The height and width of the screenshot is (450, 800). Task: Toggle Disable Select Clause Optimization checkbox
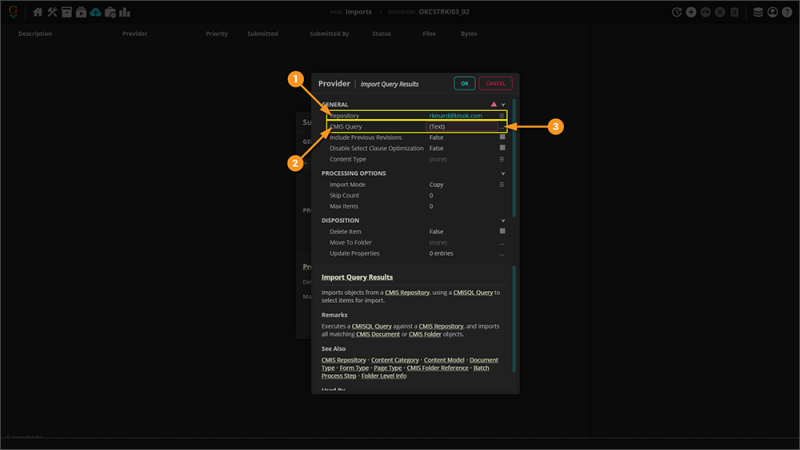click(x=502, y=148)
